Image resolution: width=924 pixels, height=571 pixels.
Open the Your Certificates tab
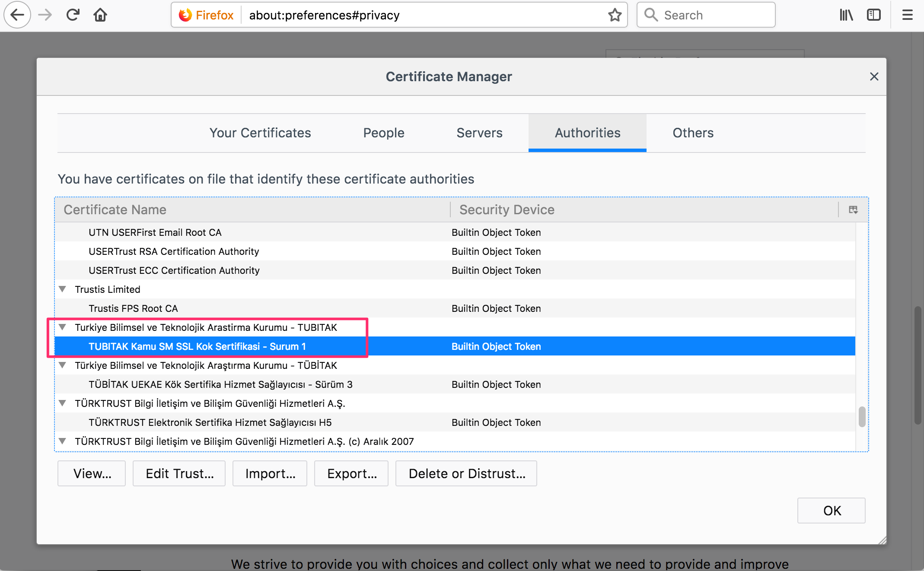[260, 133]
